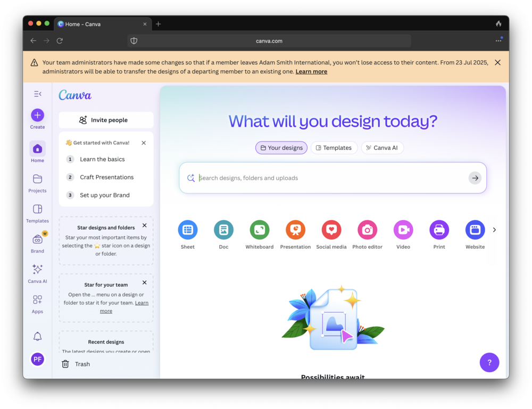Viewport: 532px width, 409px height.
Task: Expand the Learn the basics step
Action: [102, 159]
